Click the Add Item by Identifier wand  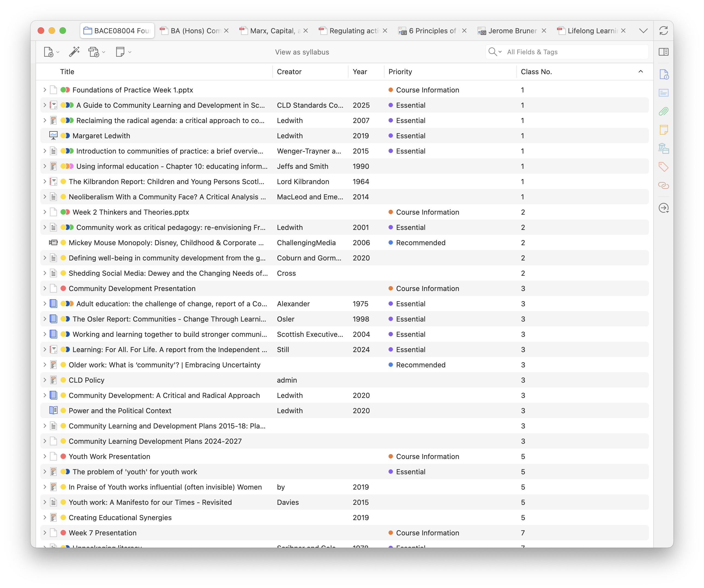coord(74,52)
